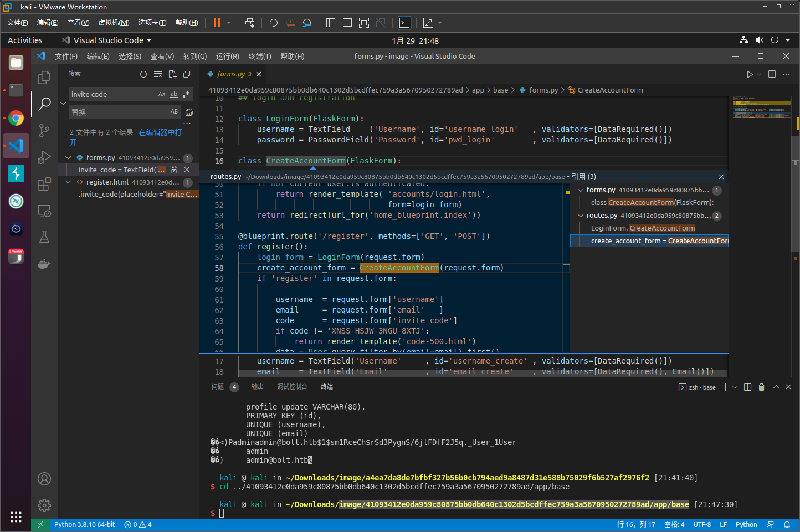Kill the terminal with the trash icon
Viewport: 800px width, 532px height.
[x=762, y=387]
